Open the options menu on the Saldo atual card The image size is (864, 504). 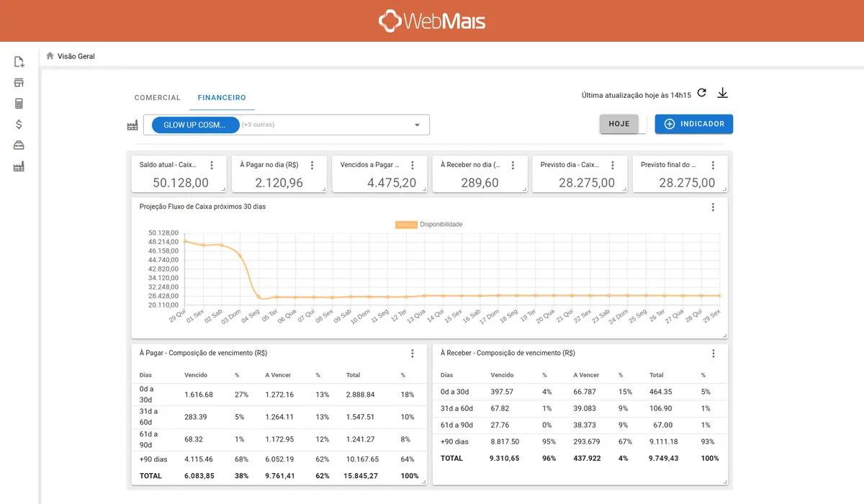pyautogui.click(x=211, y=165)
